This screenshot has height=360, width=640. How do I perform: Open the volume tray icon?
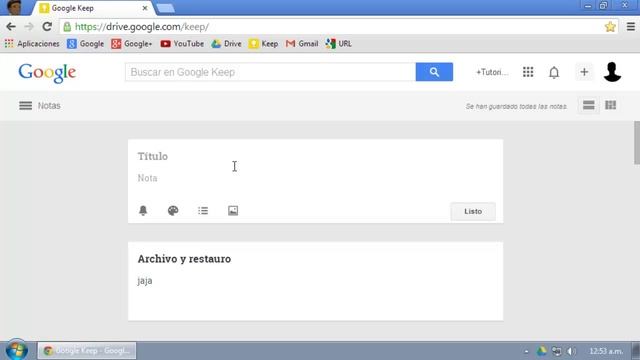pyautogui.click(x=571, y=351)
